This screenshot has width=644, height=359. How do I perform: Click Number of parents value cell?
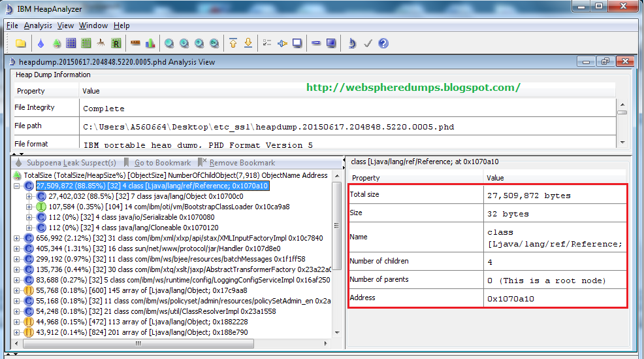pyautogui.click(x=555, y=280)
